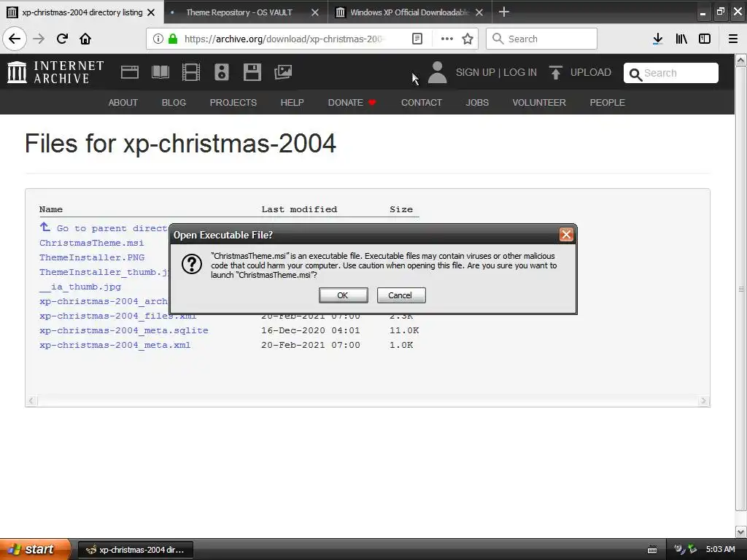This screenshot has height=560, width=747.
Task: Open Internet Archive Software floppy icon
Action: [x=252, y=72]
